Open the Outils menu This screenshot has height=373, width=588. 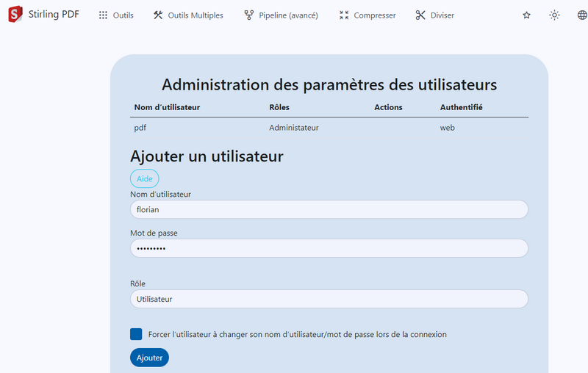coord(123,15)
